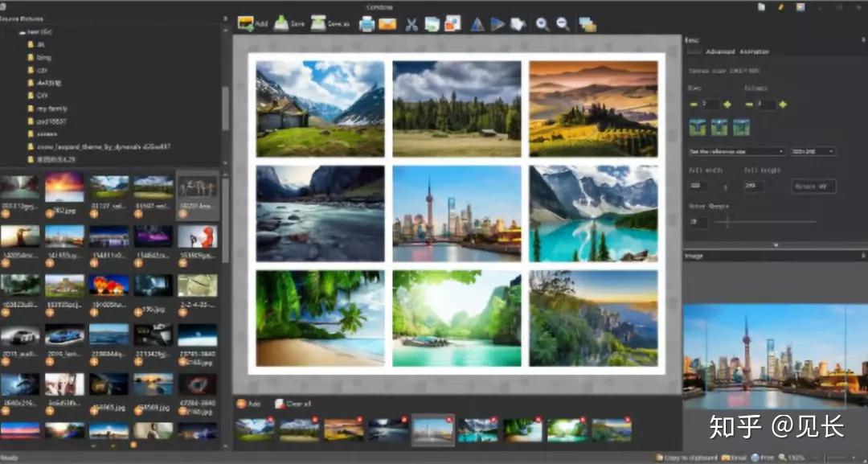Select the blue car source thumbnail
The height and width of the screenshot is (464, 868).
[64, 335]
